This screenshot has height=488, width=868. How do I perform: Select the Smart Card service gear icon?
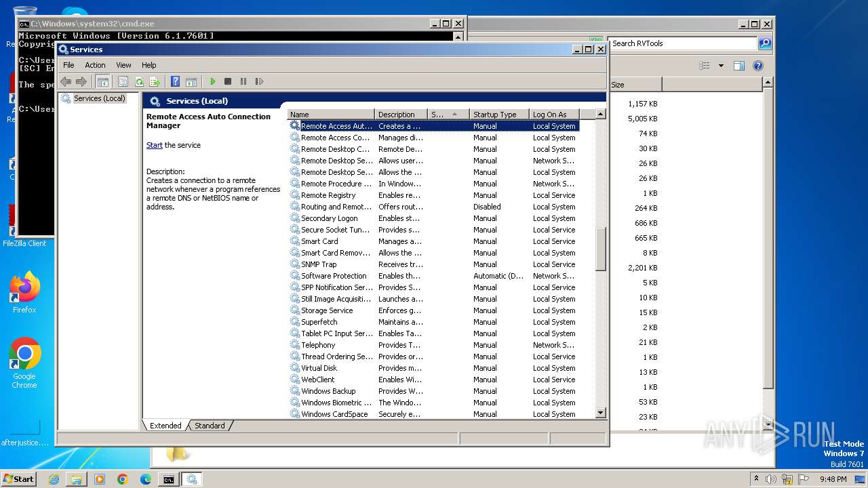tap(295, 241)
